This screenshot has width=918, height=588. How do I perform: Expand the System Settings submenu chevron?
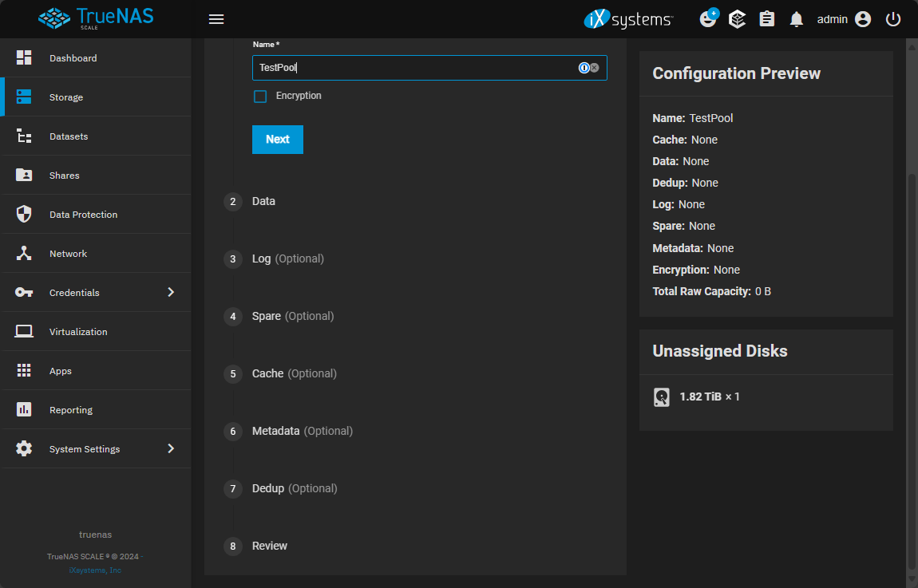point(171,448)
